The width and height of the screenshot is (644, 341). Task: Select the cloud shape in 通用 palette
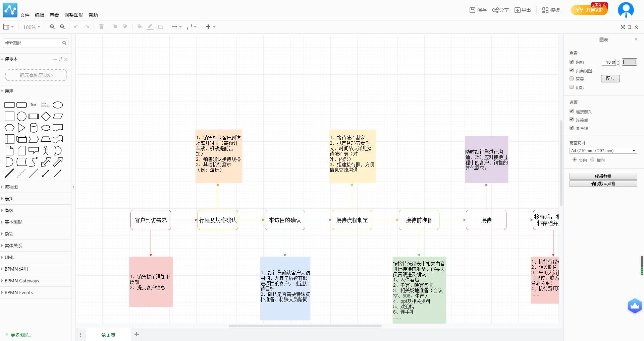(x=46, y=128)
